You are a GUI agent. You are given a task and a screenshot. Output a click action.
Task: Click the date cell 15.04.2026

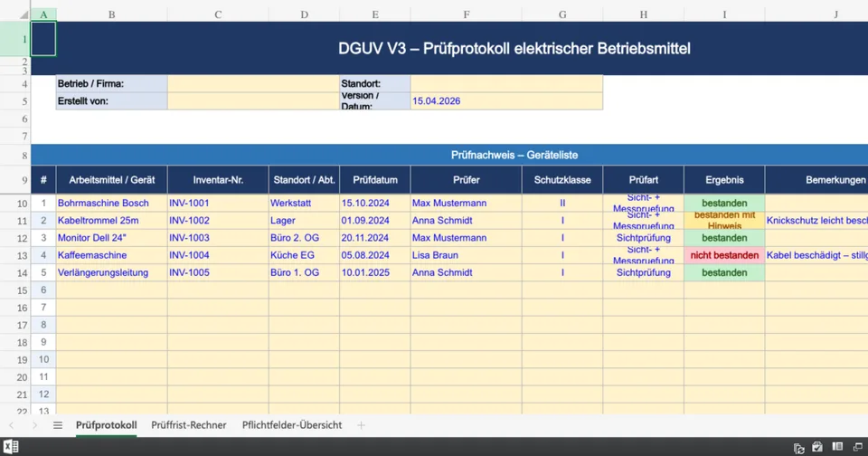point(506,100)
